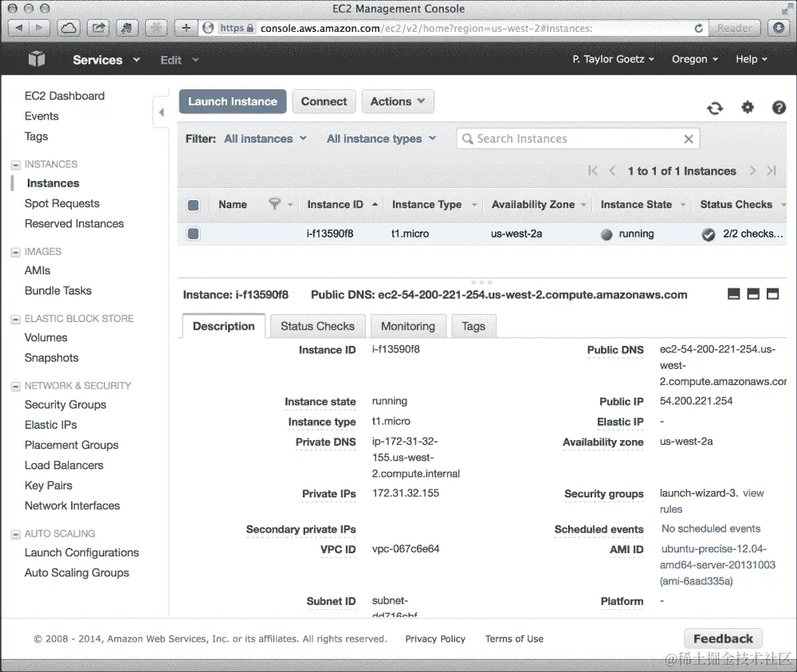797x672 pixels.
Task: Open the Services dropdown menu
Action: pyautogui.click(x=106, y=60)
